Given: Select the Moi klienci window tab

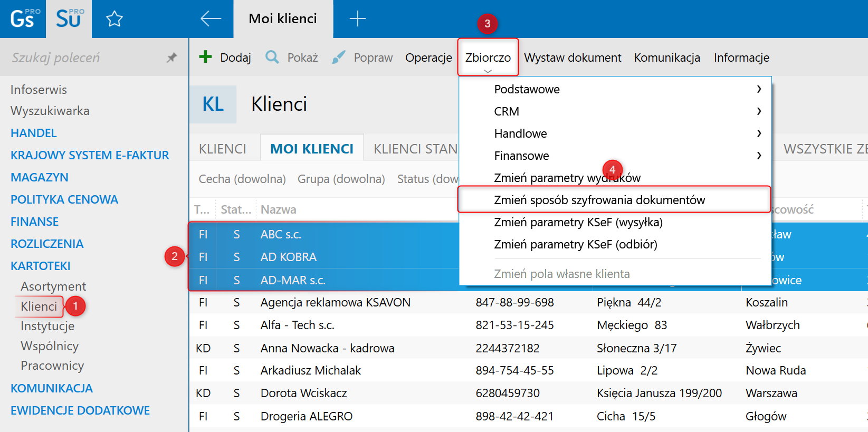Looking at the screenshot, I should click(283, 19).
